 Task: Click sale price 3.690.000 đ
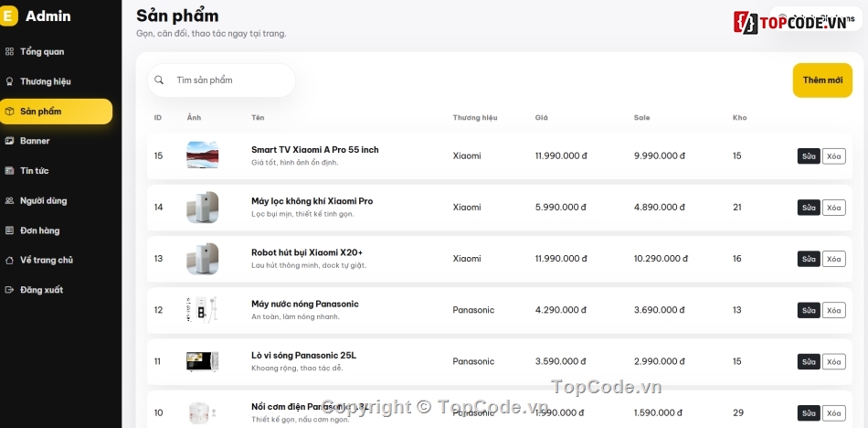click(x=660, y=310)
